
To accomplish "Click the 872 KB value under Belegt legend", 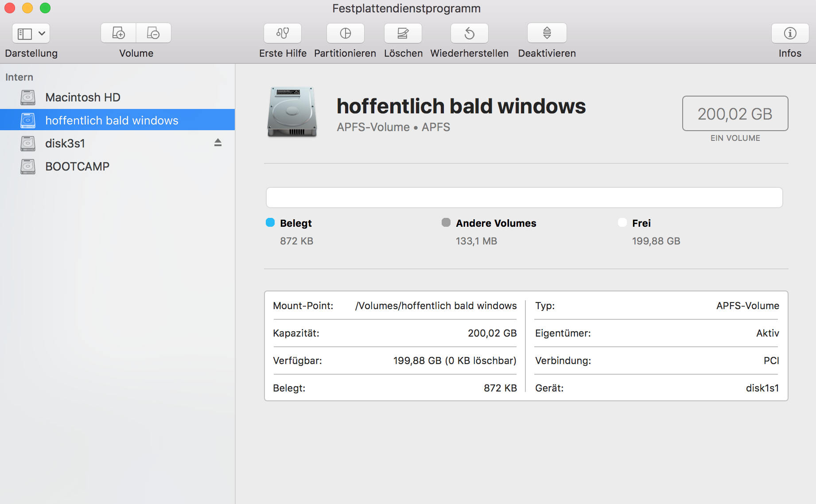I will pyautogui.click(x=297, y=241).
